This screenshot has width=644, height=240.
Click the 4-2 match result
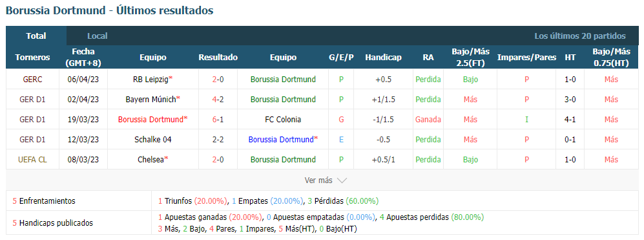pyautogui.click(x=218, y=99)
